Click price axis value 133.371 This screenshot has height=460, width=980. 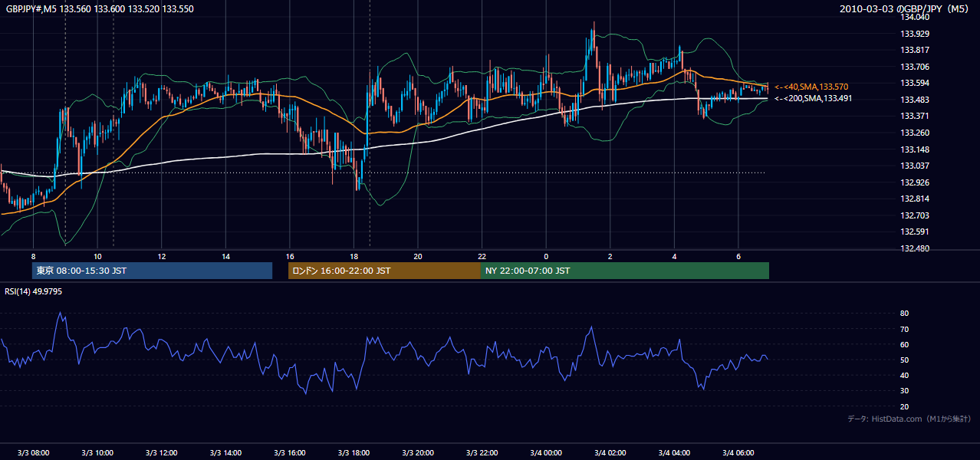click(915, 116)
